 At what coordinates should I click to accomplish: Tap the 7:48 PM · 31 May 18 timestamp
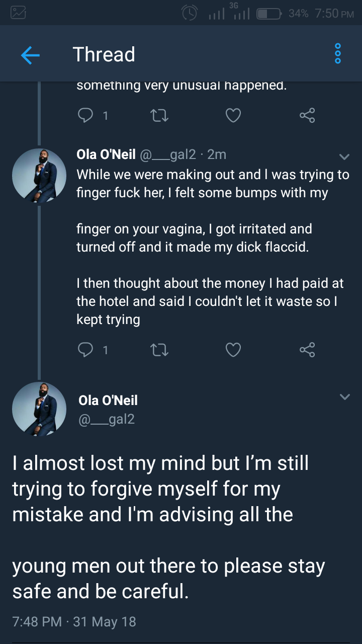pos(74,621)
